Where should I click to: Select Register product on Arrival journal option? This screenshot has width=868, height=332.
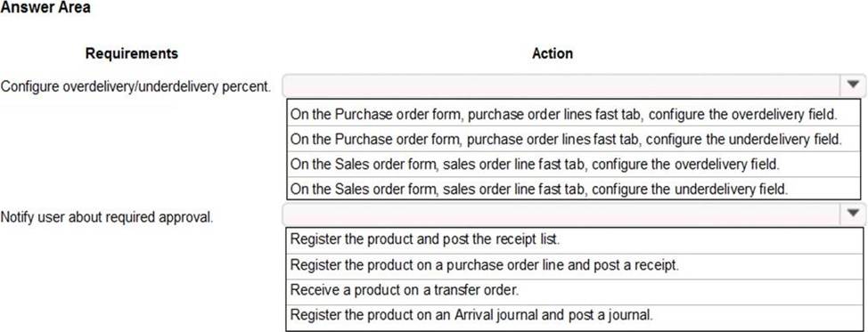(x=575, y=317)
